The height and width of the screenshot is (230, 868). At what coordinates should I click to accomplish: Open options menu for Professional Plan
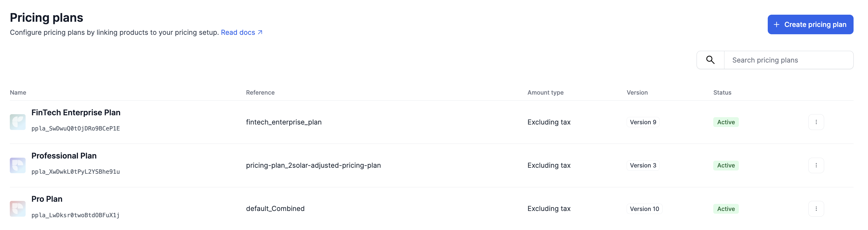click(x=816, y=166)
